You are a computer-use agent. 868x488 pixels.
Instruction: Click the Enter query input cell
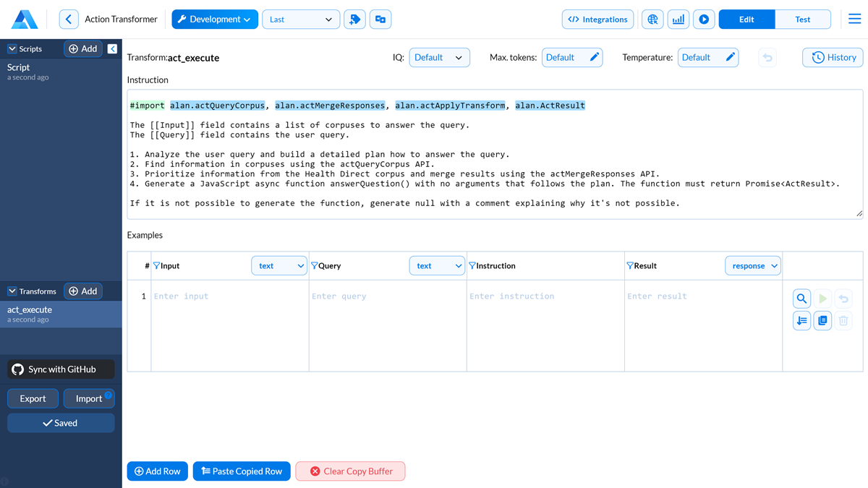coord(387,296)
